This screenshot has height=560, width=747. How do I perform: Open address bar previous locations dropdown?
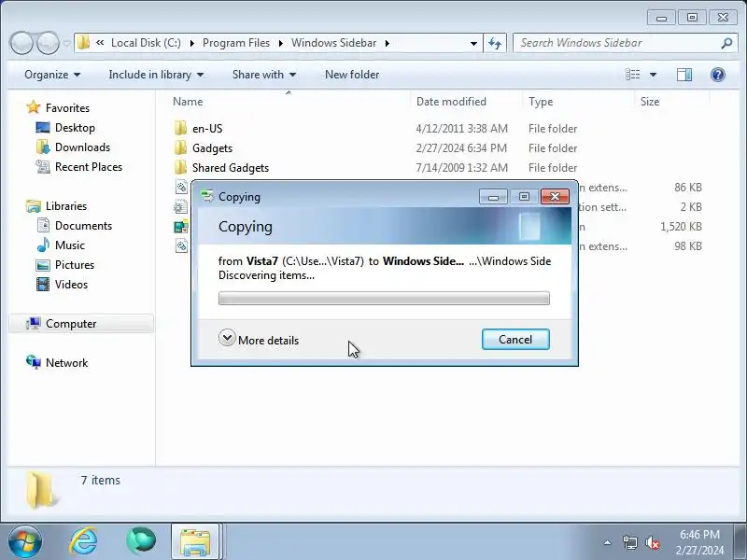[473, 43]
